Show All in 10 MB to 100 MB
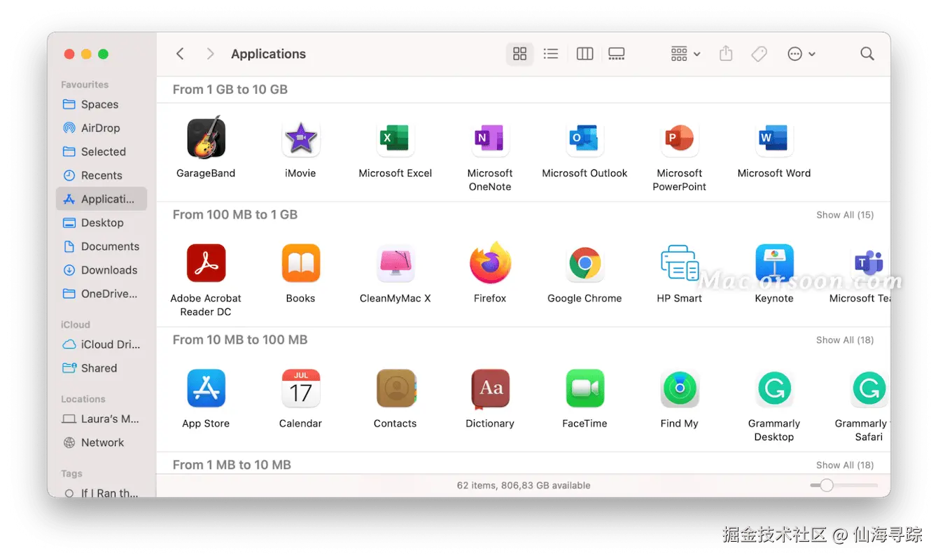Image resolution: width=938 pixels, height=560 pixels. (845, 340)
